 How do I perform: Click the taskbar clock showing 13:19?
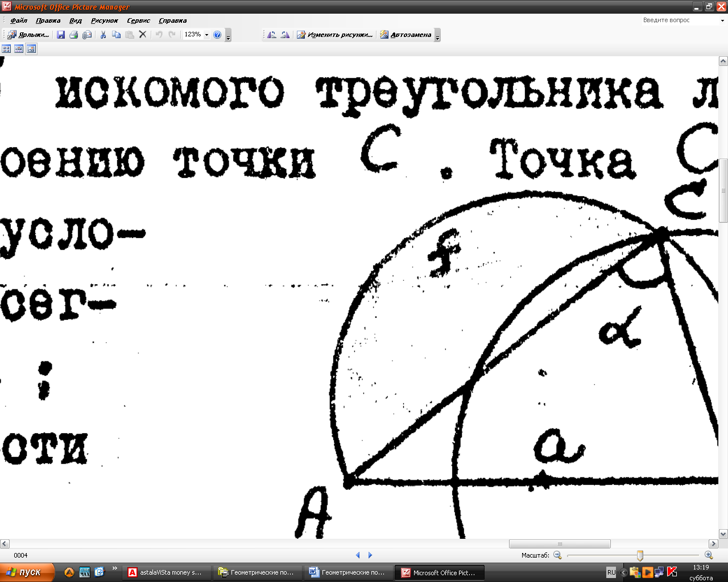tap(701, 567)
